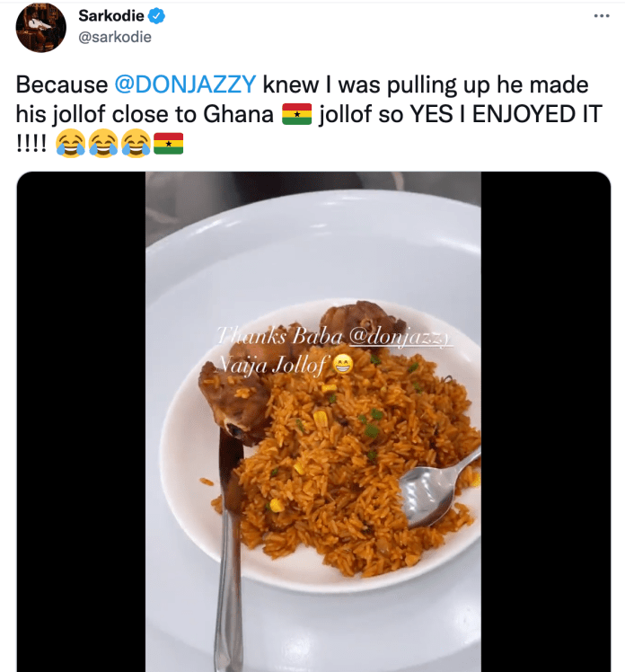The height and width of the screenshot is (672, 625).
Task: Click the first laughing-tears emoji
Action: click(x=71, y=144)
